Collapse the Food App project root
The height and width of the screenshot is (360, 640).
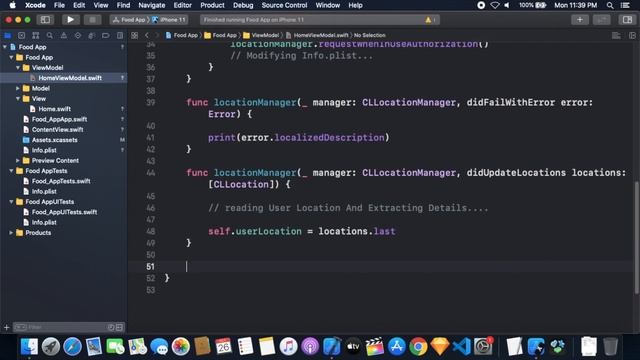click(5, 47)
